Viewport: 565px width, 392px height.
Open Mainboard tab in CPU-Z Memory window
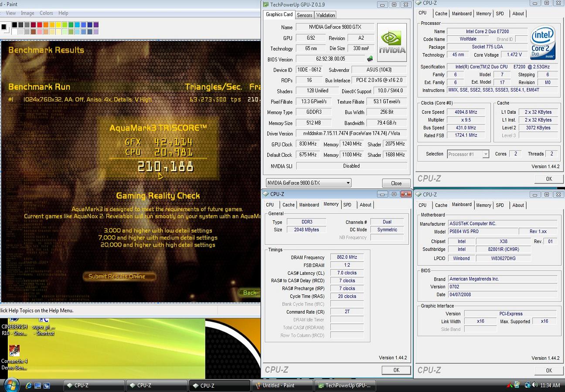coord(309,205)
